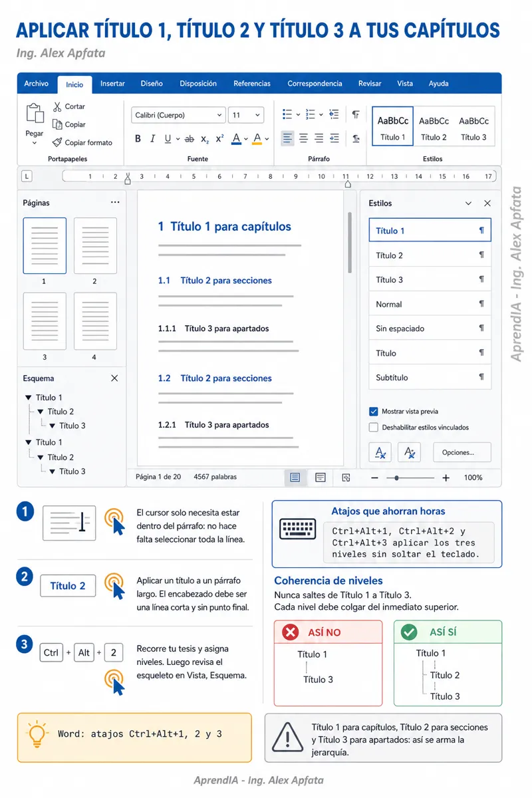Toggle underline formatting
Viewport: 532px width, 798px height.
(x=168, y=139)
